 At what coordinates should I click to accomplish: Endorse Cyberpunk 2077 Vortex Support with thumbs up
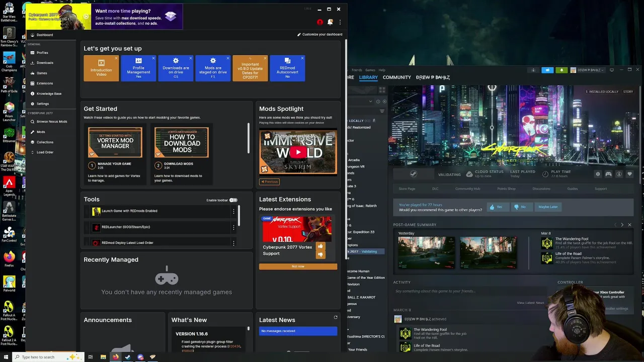point(320,246)
